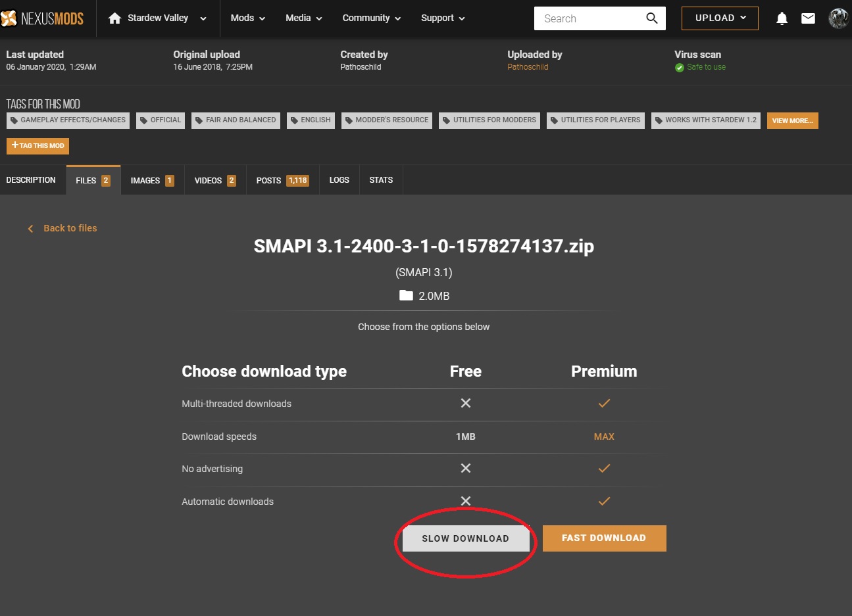852x616 pixels.
Task: Open the Logs tab
Action: (339, 179)
